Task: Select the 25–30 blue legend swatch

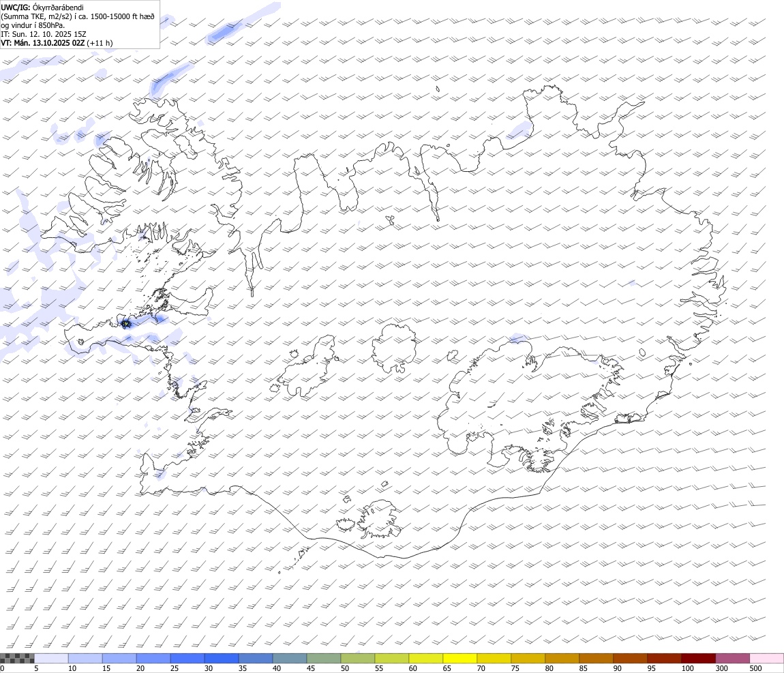Action: [187, 658]
